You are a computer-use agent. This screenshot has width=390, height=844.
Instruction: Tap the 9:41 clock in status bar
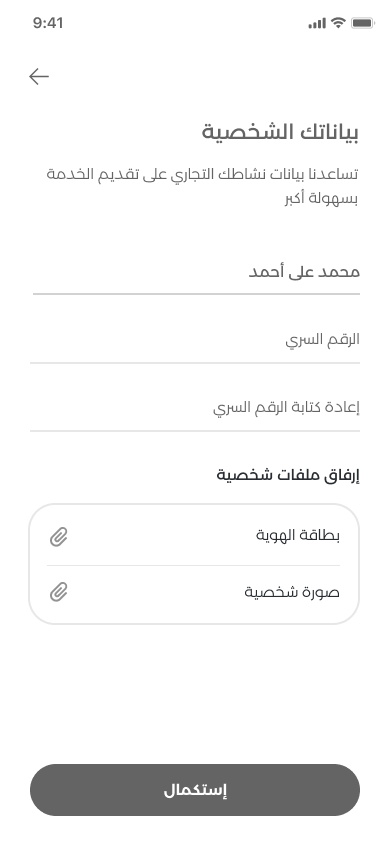(x=48, y=23)
